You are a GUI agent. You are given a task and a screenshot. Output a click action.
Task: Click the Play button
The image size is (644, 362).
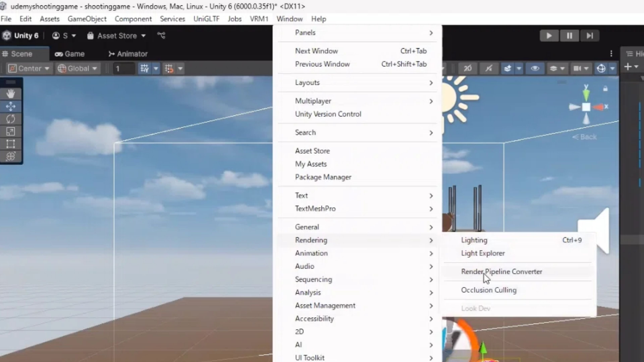549,36
